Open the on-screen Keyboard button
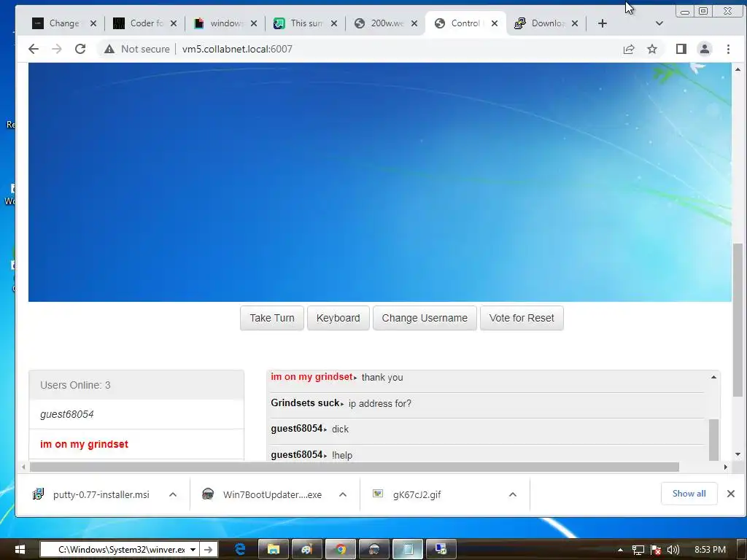 [338, 318]
